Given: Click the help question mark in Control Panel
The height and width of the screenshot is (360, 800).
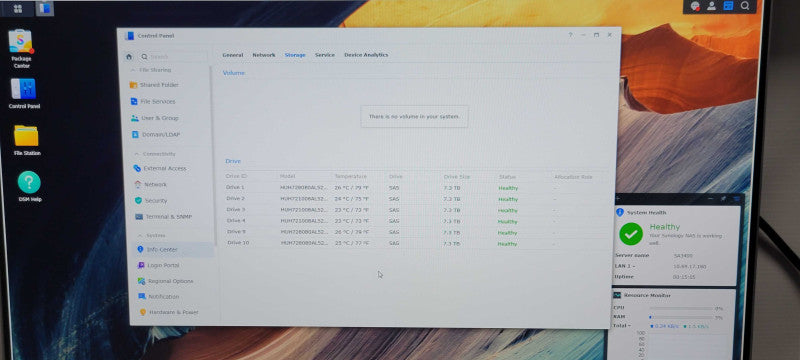Looking at the screenshot, I should click(x=570, y=35).
